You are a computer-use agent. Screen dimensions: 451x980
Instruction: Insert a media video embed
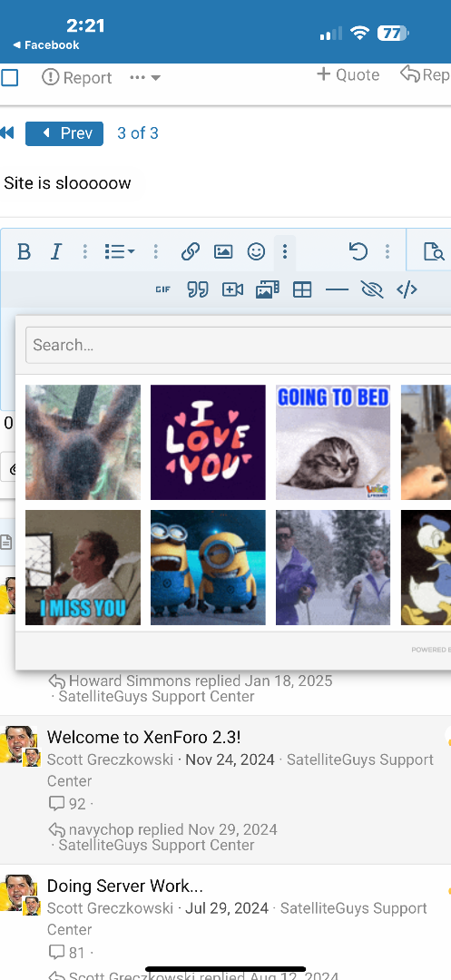pos(232,289)
